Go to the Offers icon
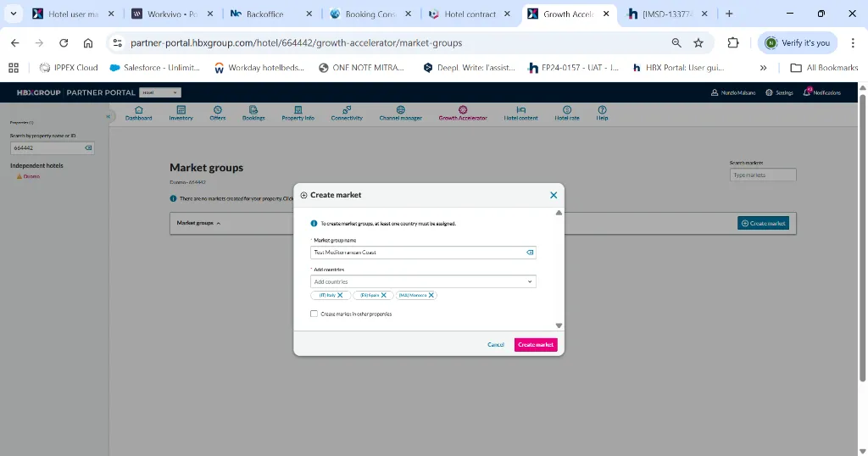Viewport: 868px width, 456px height. (x=218, y=109)
